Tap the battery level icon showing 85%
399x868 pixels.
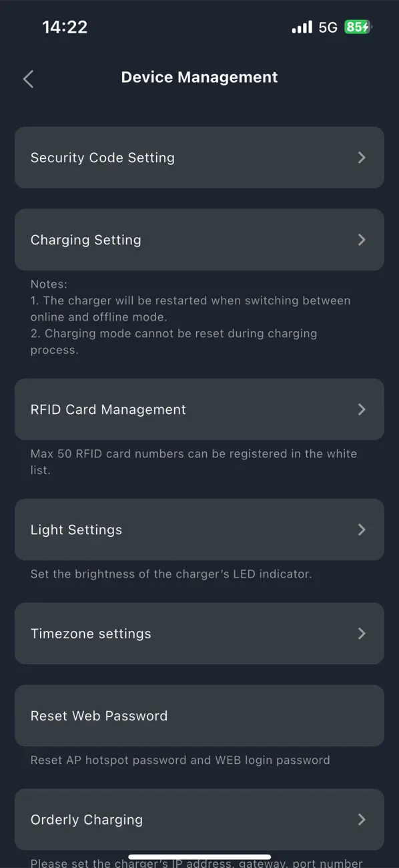coord(358,27)
